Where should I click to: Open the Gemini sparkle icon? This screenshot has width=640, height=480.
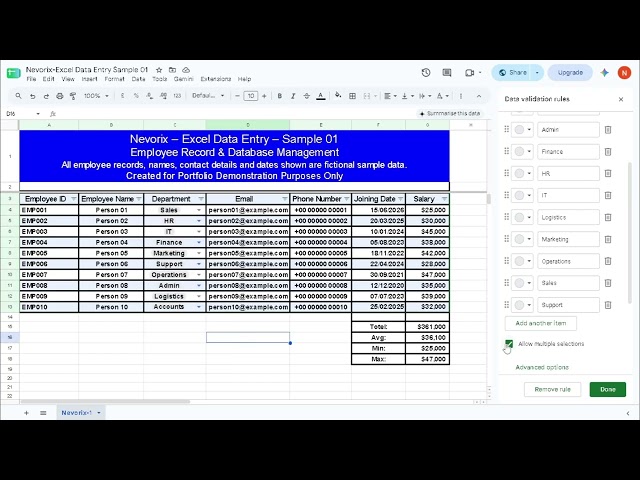[x=604, y=73]
